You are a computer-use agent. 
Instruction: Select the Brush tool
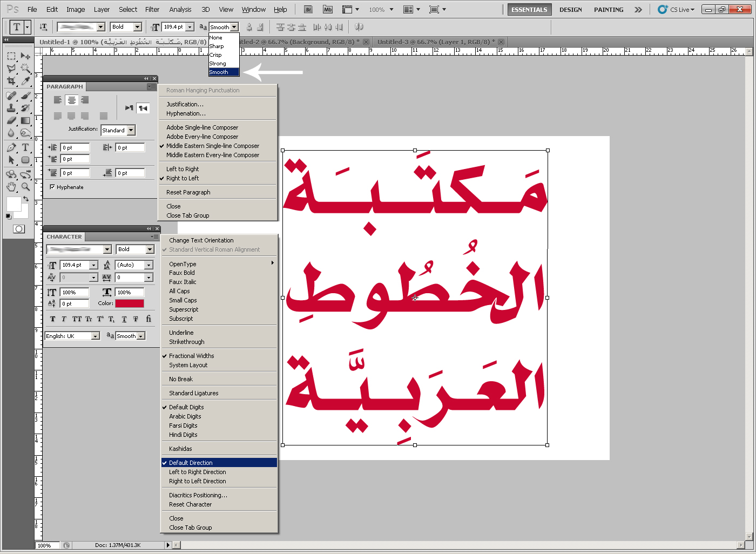(x=25, y=96)
